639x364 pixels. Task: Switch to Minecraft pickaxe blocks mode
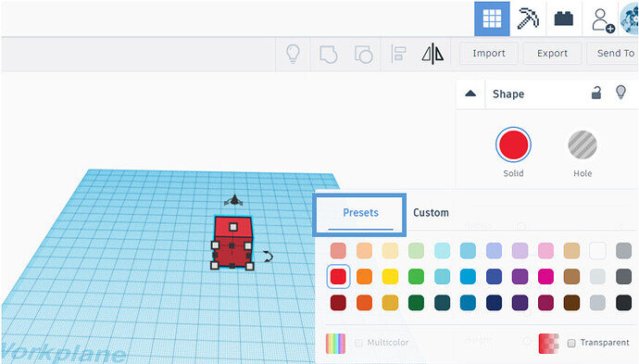click(528, 19)
